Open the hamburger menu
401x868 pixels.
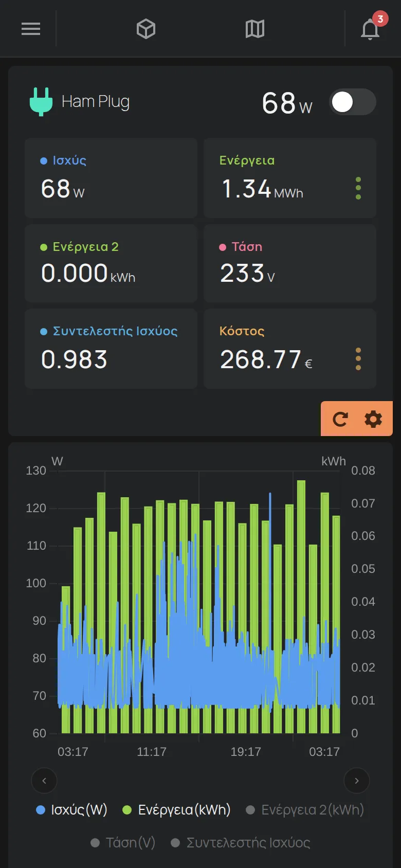click(31, 29)
